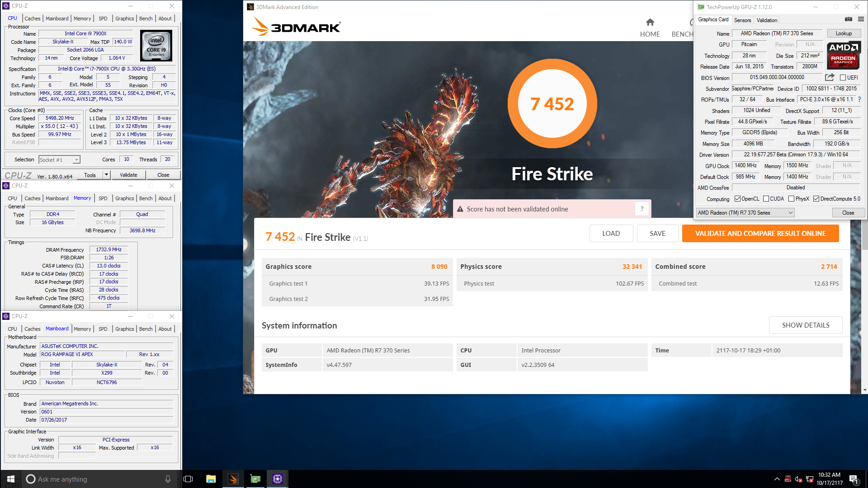Image resolution: width=868 pixels, height=488 pixels.
Task: Open About tab in CPU-Z memory window
Action: (165, 198)
